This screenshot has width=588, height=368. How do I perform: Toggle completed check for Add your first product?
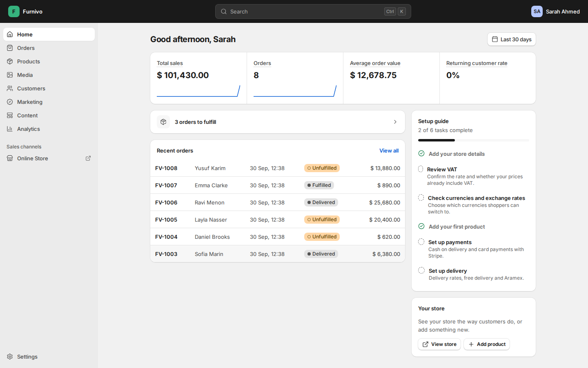click(421, 226)
